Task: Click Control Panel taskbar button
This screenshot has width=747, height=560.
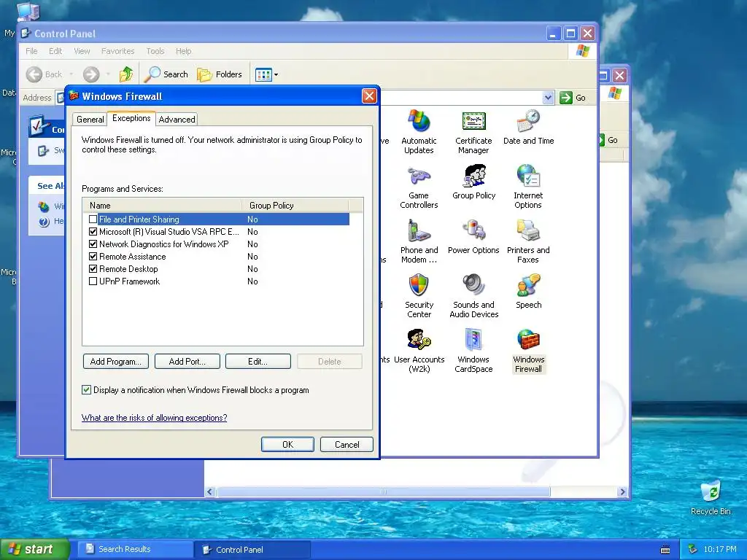Action: tap(253, 550)
